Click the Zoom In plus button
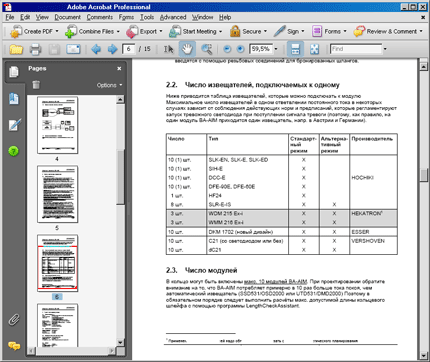 pyautogui.click(x=240, y=49)
